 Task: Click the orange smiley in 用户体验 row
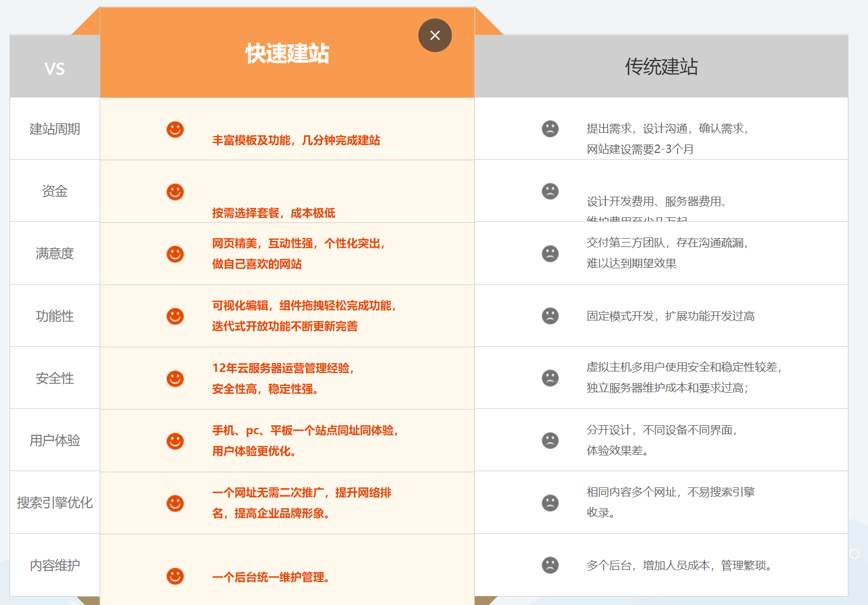coord(175,441)
